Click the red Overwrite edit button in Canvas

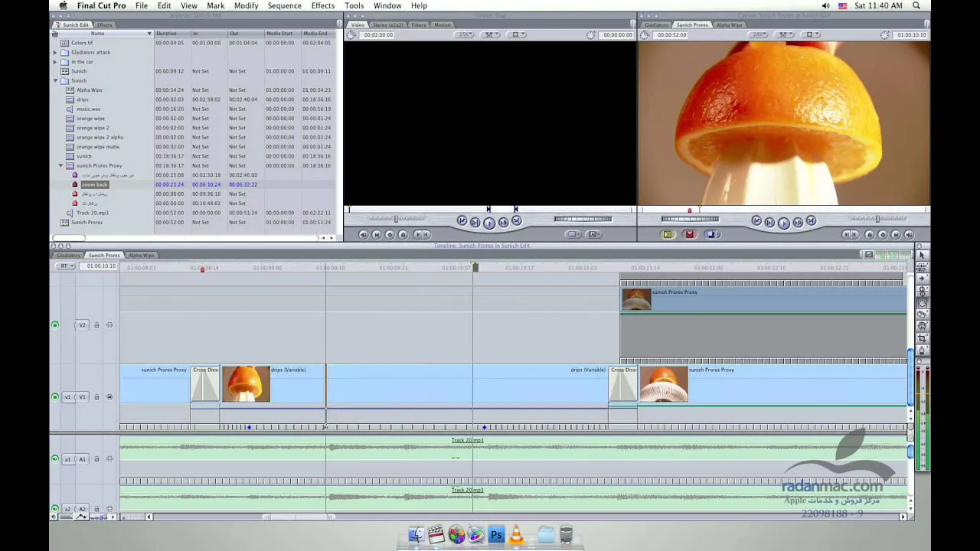690,235
